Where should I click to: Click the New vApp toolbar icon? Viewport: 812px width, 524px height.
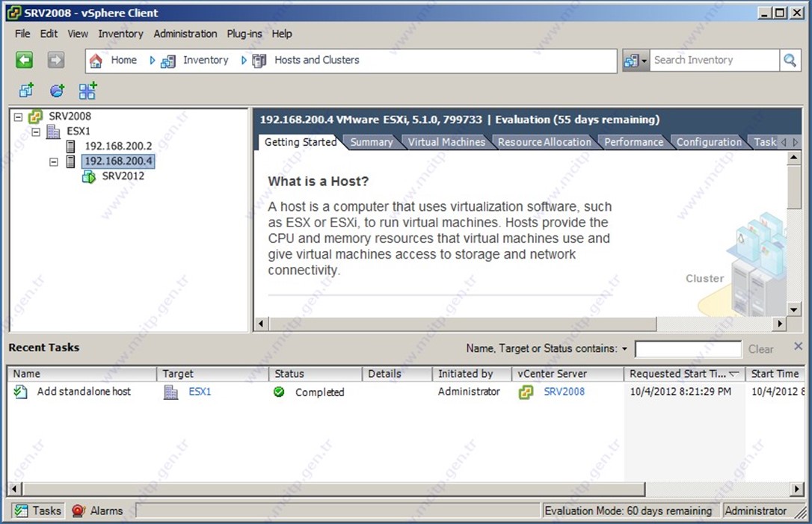87,90
